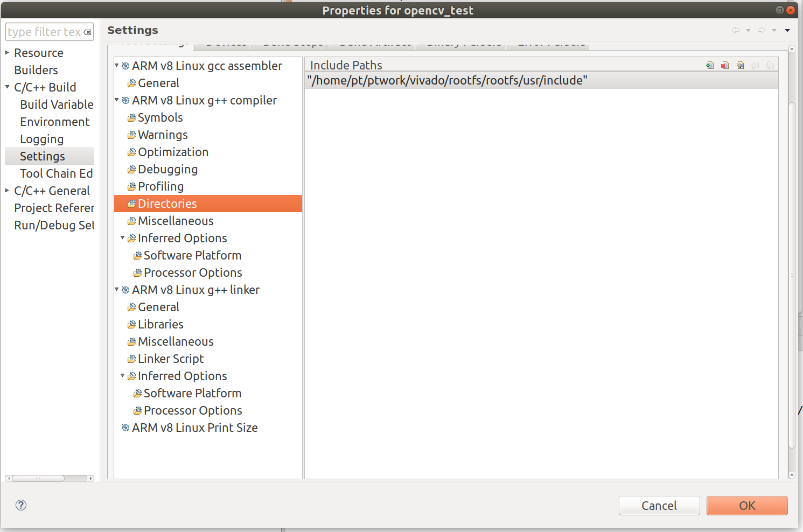The width and height of the screenshot is (803, 532).
Task: Expand the Resource tree item
Action: [x=7, y=53]
